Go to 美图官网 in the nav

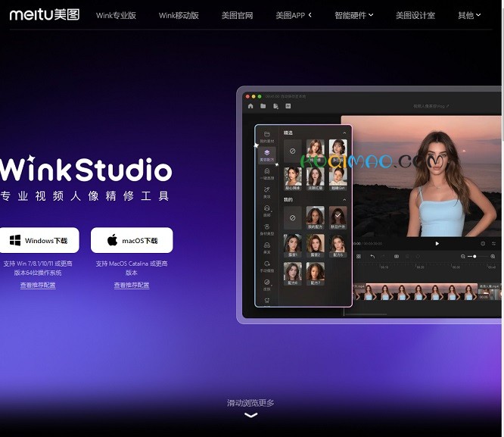[x=237, y=15]
